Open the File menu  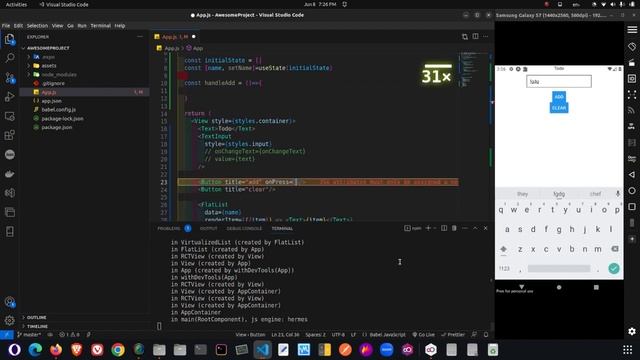6,26
